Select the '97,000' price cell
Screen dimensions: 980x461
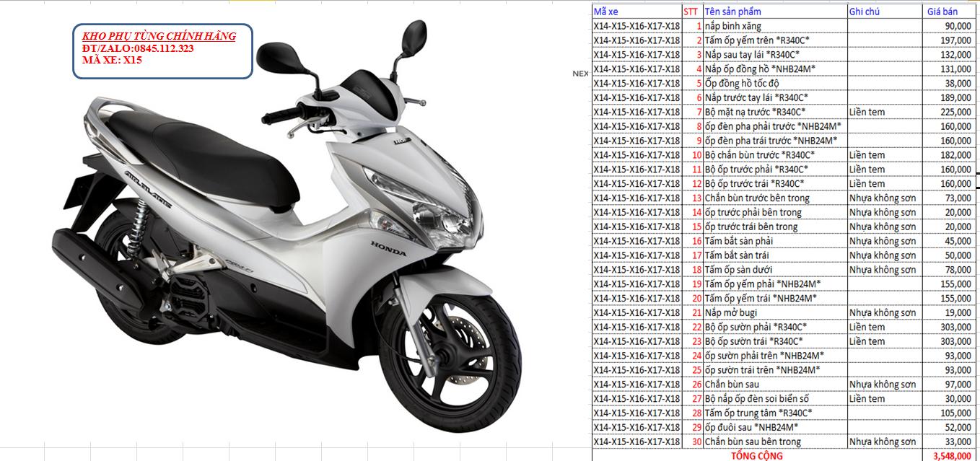948,385
